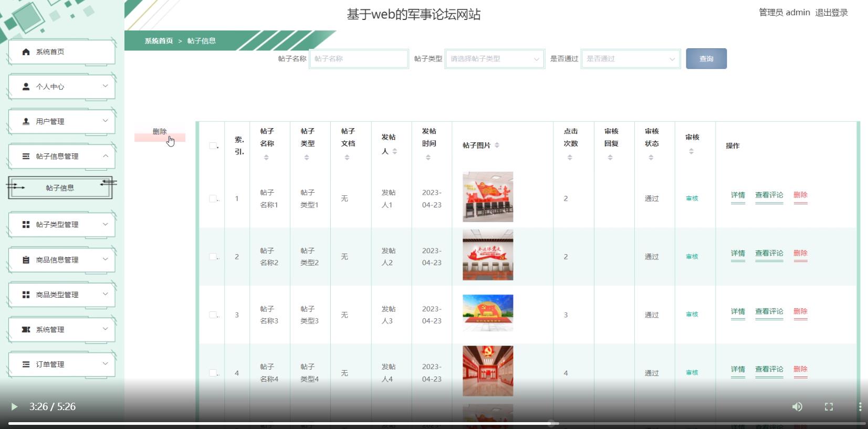Sort table by 帖子图片 column arrows
Image resolution: width=868 pixels, height=429 pixels.
(497, 145)
